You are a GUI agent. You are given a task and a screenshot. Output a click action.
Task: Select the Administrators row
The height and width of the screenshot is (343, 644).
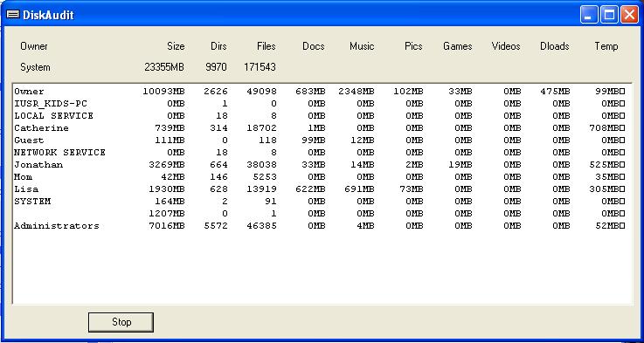(320, 226)
